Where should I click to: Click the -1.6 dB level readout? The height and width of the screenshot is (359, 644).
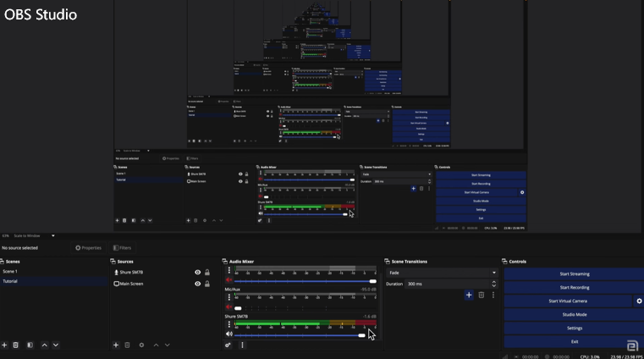pos(370,317)
